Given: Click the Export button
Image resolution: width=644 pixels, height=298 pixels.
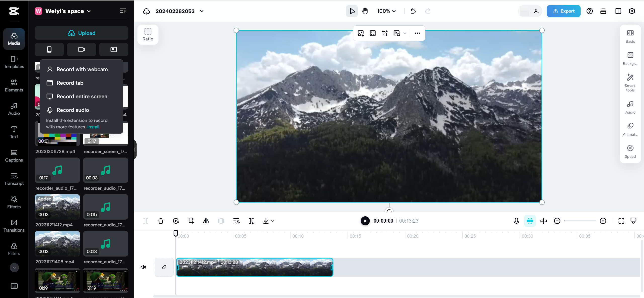Looking at the screenshot, I should click(x=563, y=11).
